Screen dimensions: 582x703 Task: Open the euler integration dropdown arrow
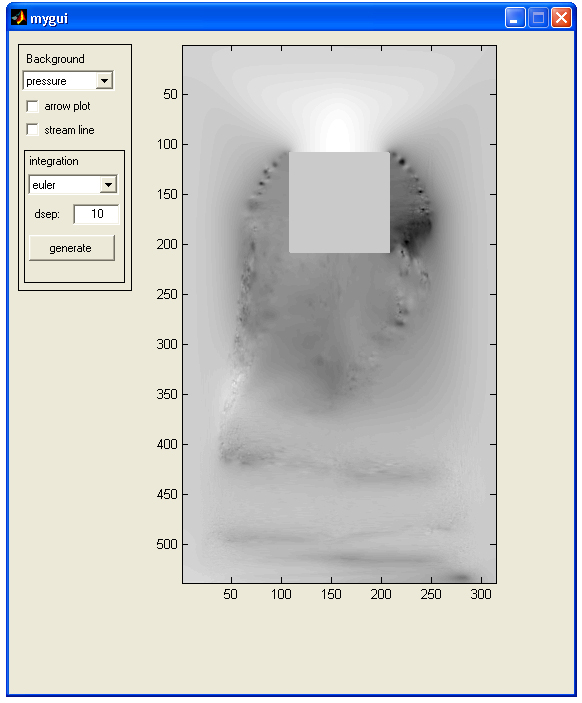(x=108, y=185)
